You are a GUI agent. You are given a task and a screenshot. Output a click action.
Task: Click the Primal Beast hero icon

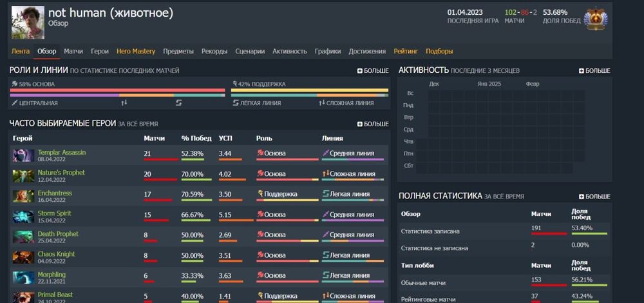[x=23, y=297]
